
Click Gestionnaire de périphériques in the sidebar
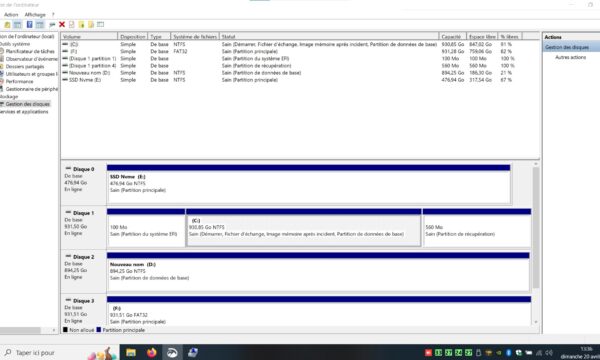[x=31, y=89]
